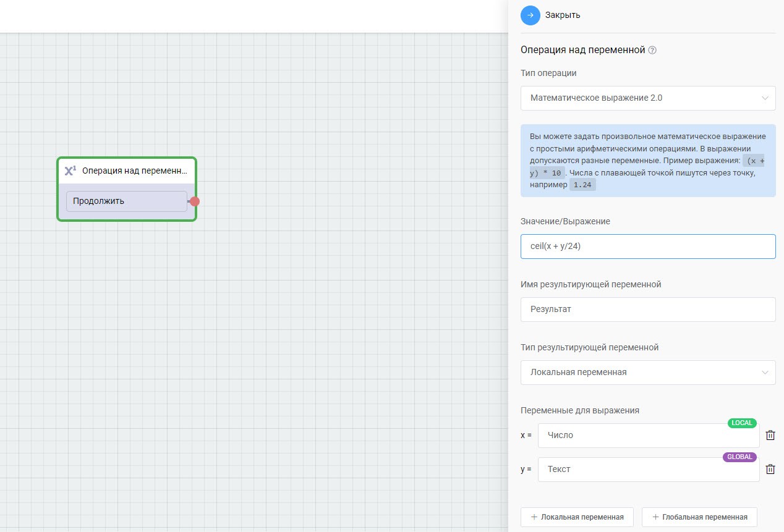Click the variable icon on the node
Screen dimensions: 784x532
pos(70,171)
